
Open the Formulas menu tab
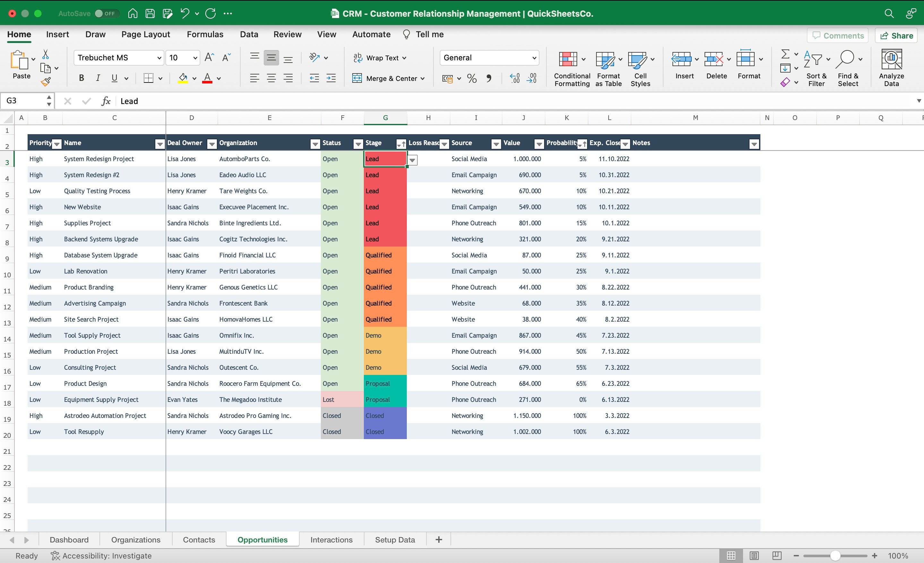(x=205, y=34)
